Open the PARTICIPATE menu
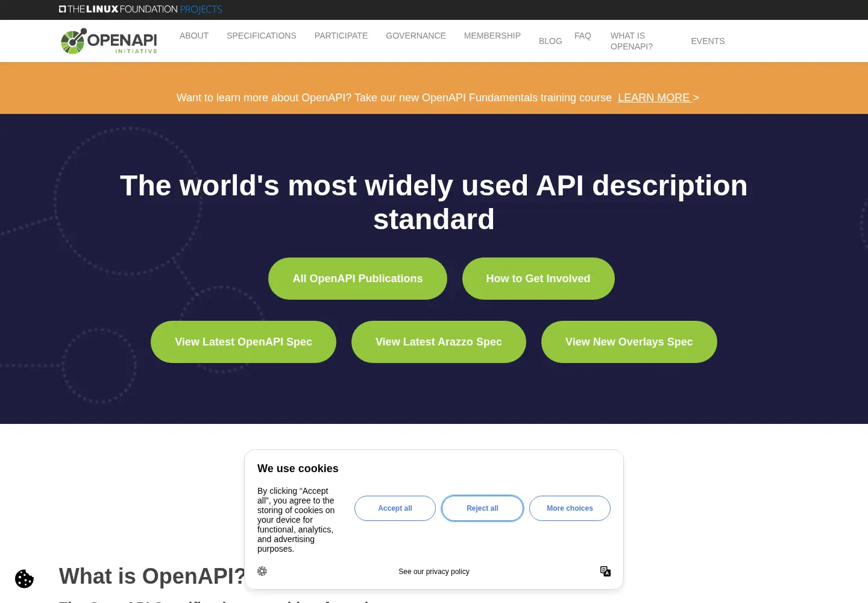The width and height of the screenshot is (868, 603). 341,36
